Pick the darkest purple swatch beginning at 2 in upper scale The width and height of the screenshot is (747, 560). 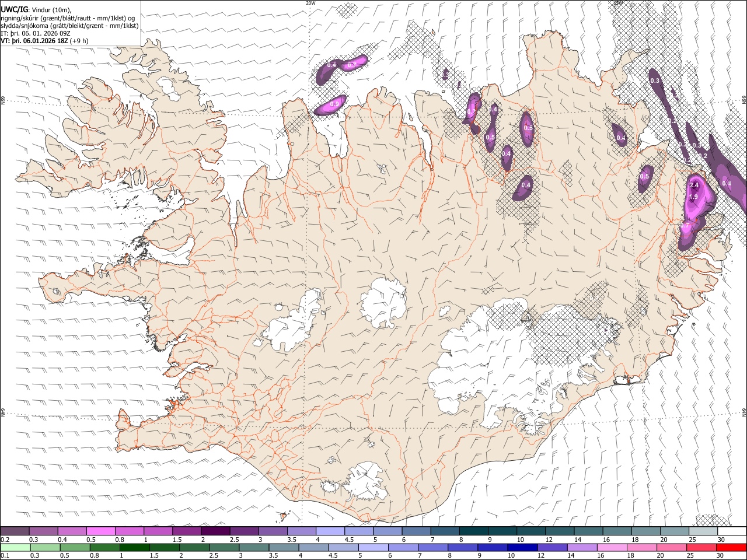[x=216, y=531]
